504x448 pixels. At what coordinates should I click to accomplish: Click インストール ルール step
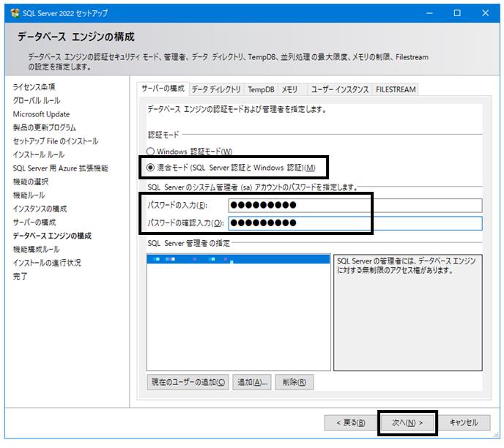click(x=39, y=154)
